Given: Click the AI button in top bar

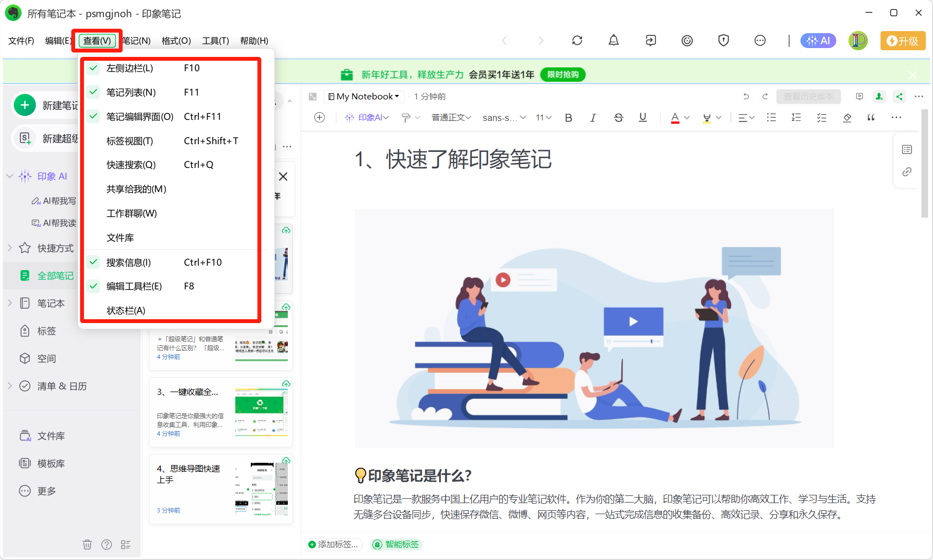Looking at the screenshot, I should (x=818, y=40).
